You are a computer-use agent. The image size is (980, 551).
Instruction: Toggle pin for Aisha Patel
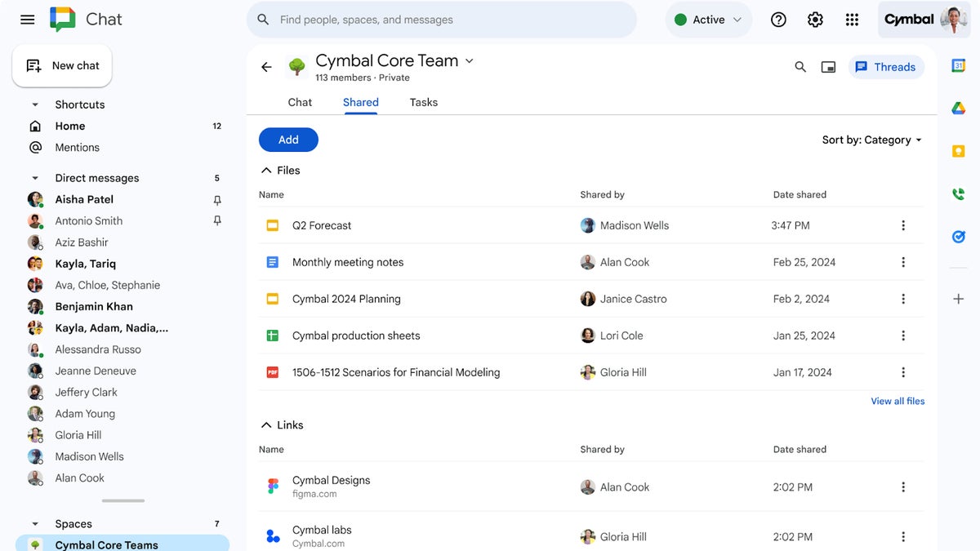tap(217, 199)
